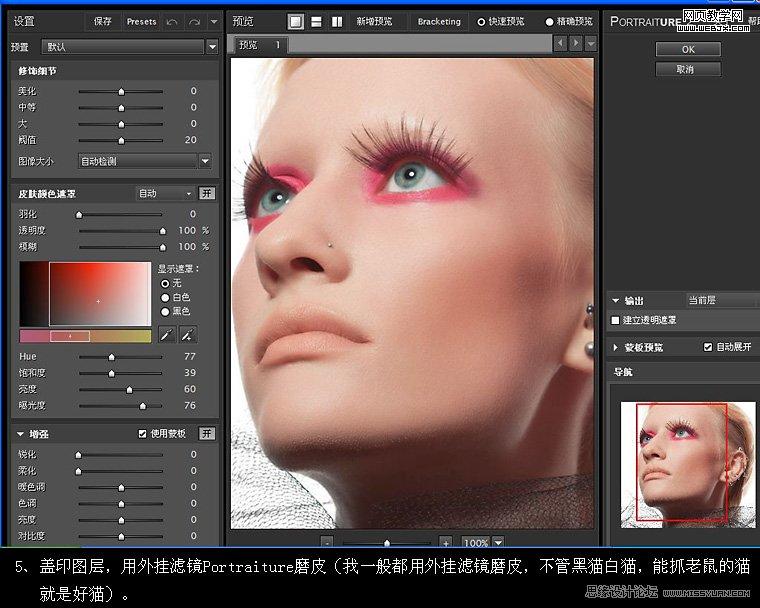Open 当前层 output layer dropdown
This screenshot has width=760, height=608.
point(722,300)
